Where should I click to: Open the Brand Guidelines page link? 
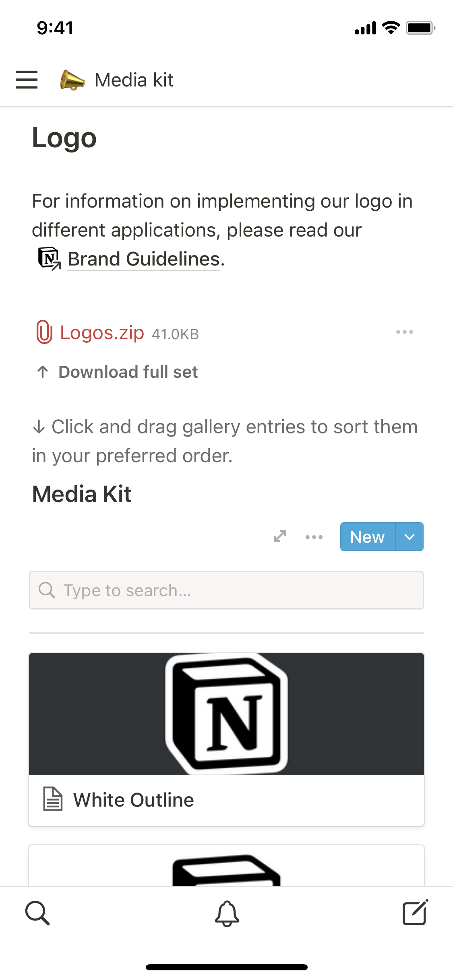point(143,259)
